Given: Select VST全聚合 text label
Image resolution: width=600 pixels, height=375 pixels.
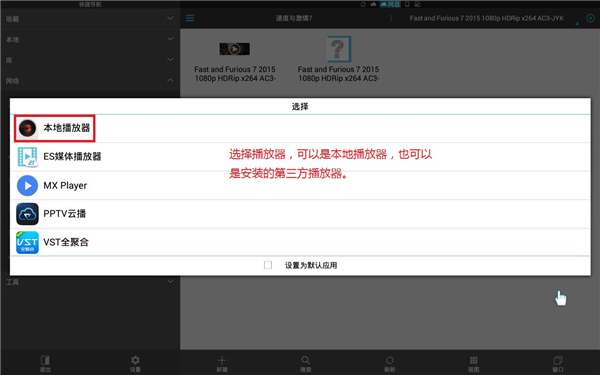Looking at the screenshot, I should coord(66,242).
